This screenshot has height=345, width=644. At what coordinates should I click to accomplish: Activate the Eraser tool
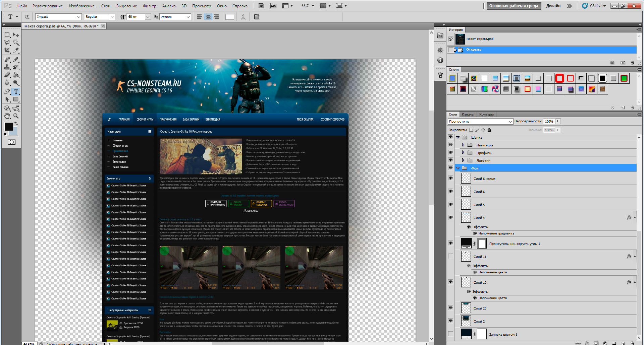[7, 75]
